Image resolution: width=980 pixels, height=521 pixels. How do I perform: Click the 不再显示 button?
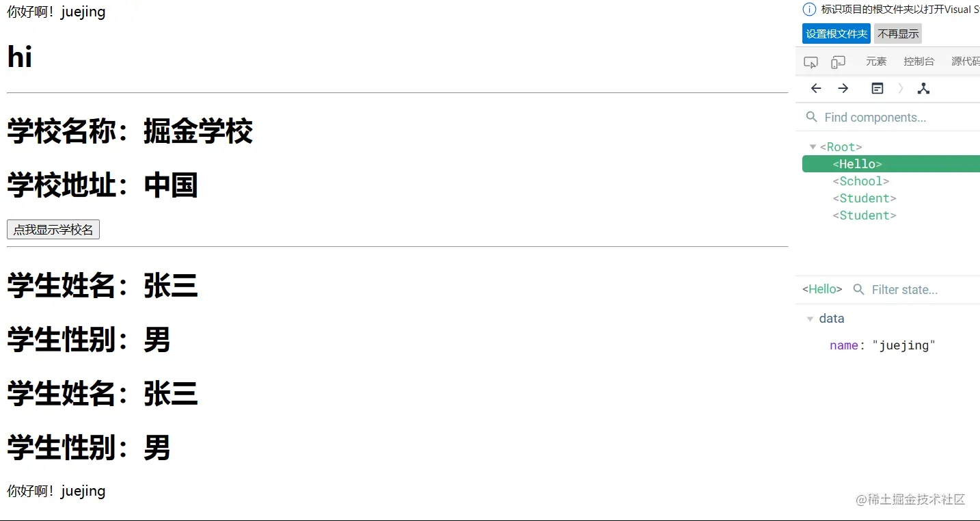click(x=898, y=34)
